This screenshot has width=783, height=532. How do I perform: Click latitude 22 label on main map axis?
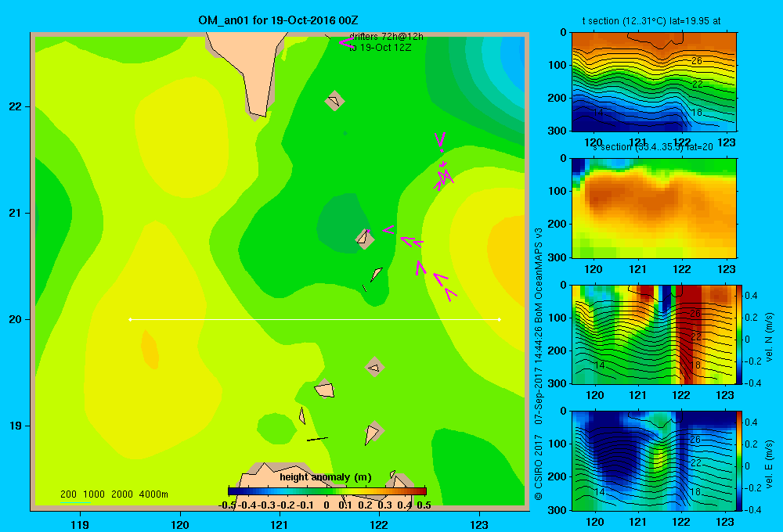tap(16, 106)
